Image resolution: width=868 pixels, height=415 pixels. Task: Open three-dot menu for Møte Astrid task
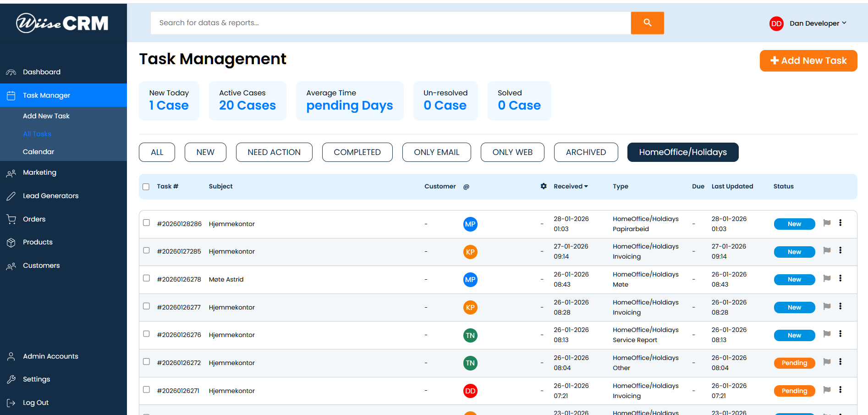(x=840, y=278)
